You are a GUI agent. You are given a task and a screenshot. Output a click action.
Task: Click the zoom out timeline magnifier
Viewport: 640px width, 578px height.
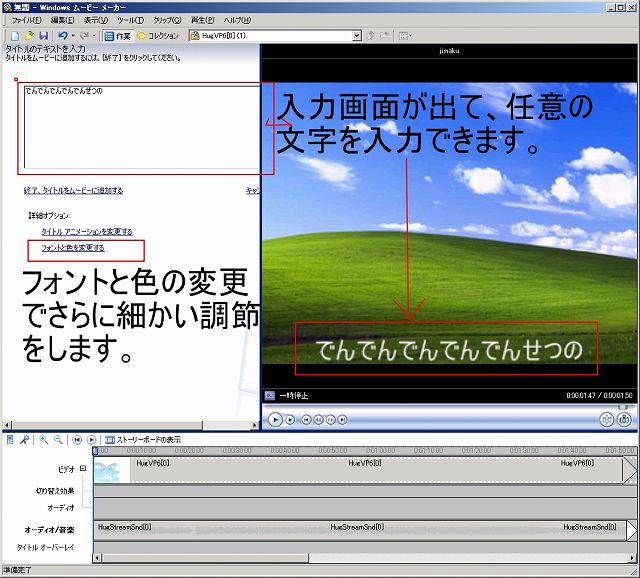(x=58, y=440)
